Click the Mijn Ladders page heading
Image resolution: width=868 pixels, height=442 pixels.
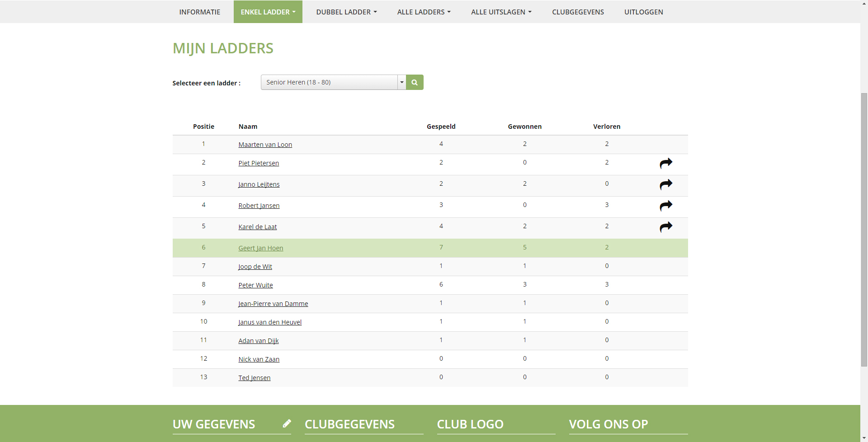pos(223,48)
